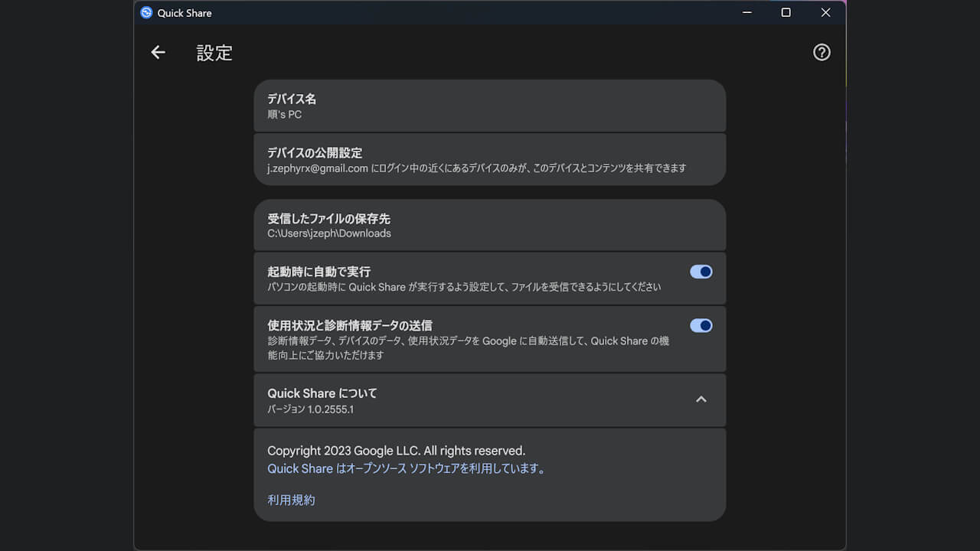The height and width of the screenshot is (551, 980).
Task: Change 受信したファイルの保存先 folder
Action: point(490,225)
